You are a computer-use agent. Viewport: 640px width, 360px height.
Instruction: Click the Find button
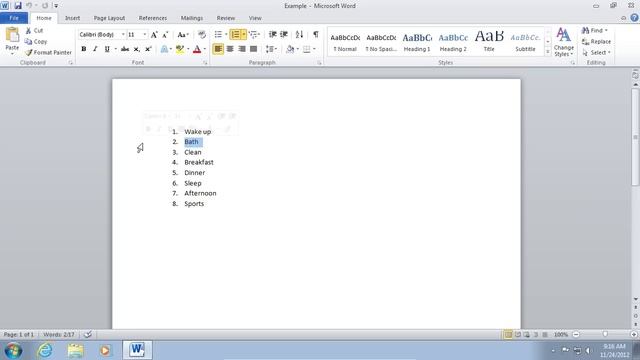coord(595,31)
